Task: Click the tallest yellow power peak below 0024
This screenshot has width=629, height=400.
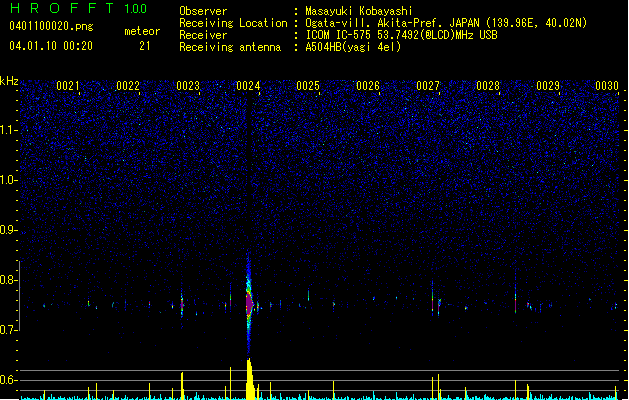Action: pyautogui.click(x=250, y=379)
